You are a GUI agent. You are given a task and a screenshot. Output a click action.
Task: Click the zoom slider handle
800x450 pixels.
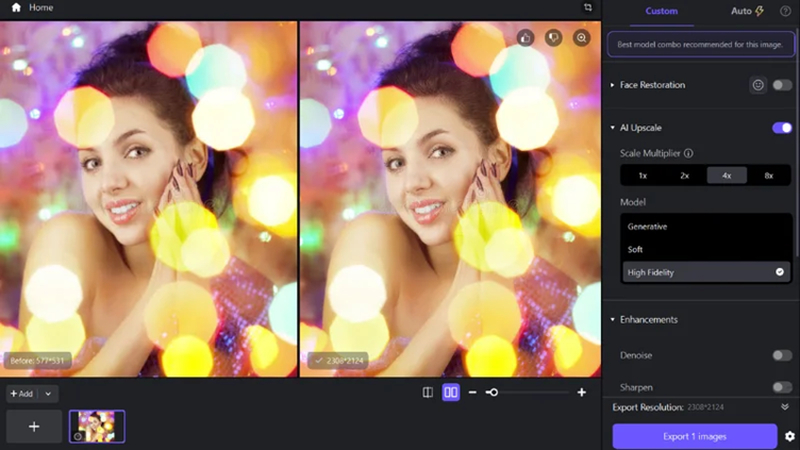pos(492,392)
